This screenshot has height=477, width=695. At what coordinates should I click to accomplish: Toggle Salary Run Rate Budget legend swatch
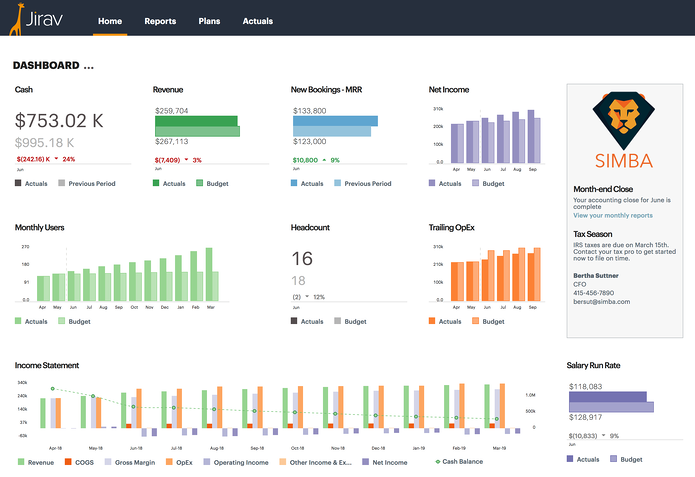[613, 458]
